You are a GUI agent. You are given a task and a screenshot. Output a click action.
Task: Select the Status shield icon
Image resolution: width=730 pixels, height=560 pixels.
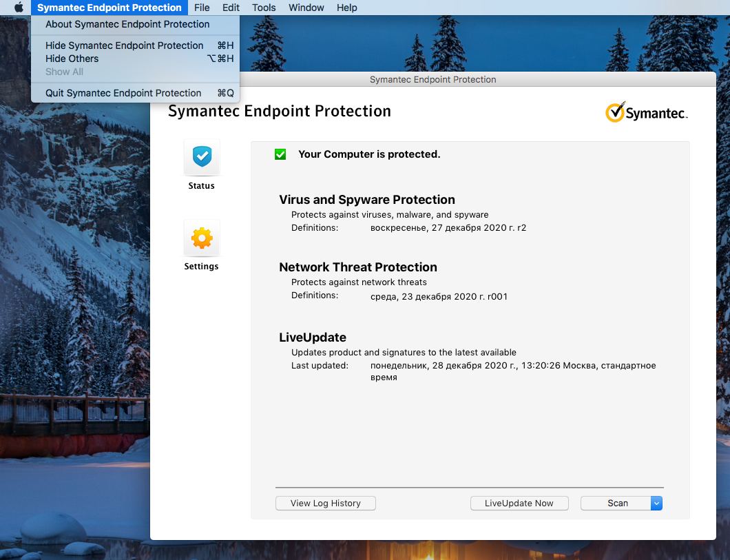[202, 157]
